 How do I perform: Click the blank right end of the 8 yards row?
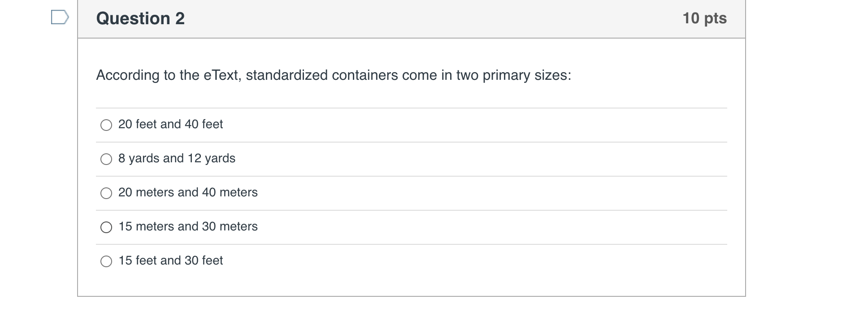(x=628, y=159)
